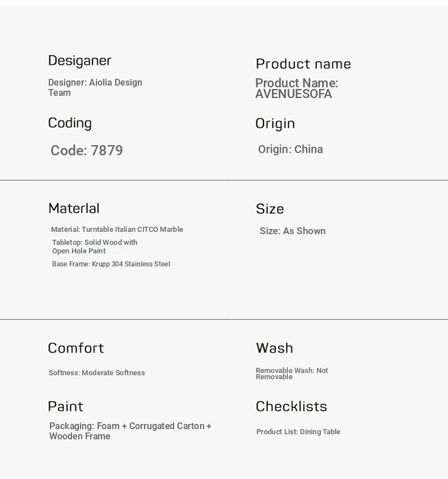Select the Softness: Moderate Softness text
Viewport: 448px width, 479px height.
97,373
